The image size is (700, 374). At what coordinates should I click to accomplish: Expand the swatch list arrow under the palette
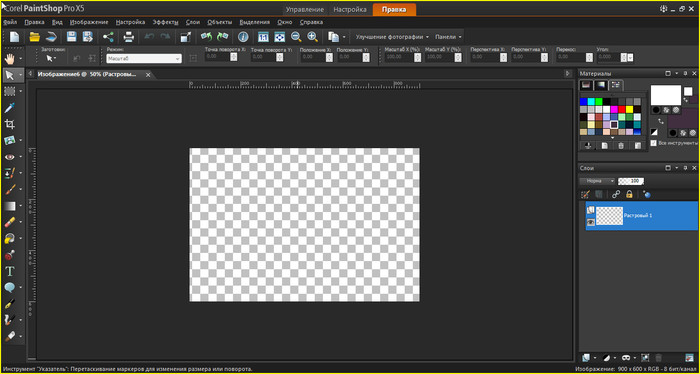612,138
